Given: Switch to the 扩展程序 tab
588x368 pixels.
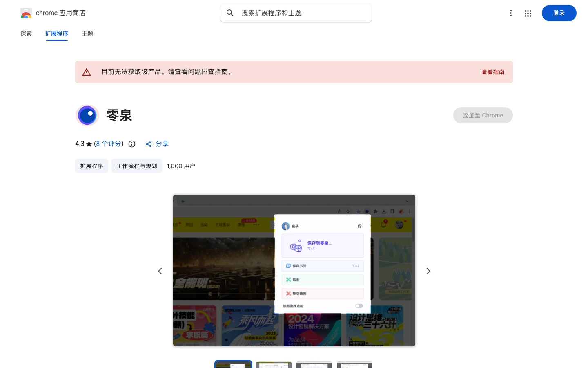Looking at the screenshot, I should [x=57, y=34].
